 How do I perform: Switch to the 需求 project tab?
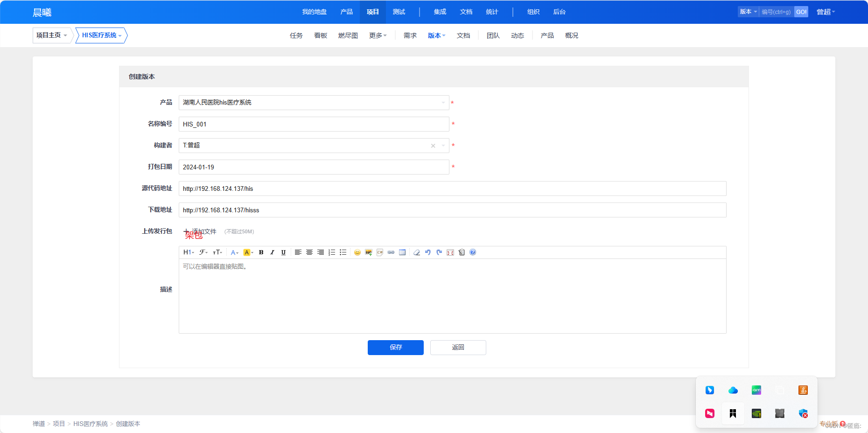(x=410, y=35)
